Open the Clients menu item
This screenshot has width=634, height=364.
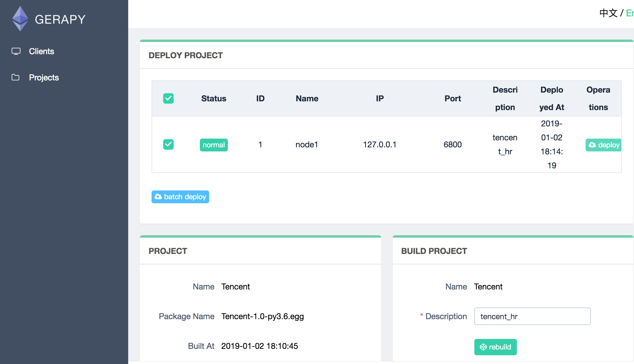tap(41, 51)
